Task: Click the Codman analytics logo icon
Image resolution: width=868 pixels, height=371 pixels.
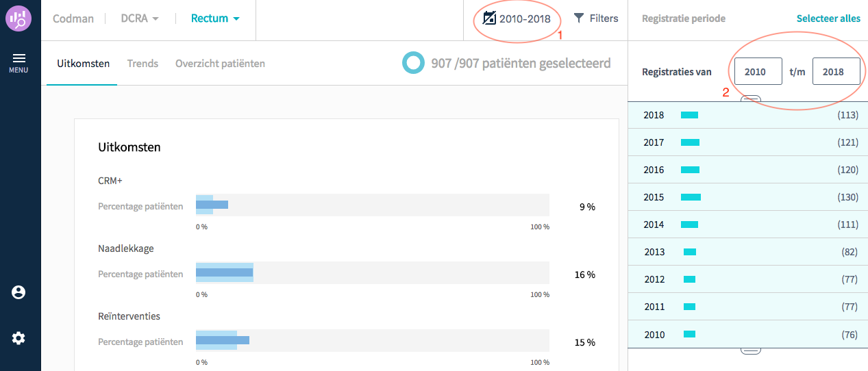Action: click(x=18, y=18)
